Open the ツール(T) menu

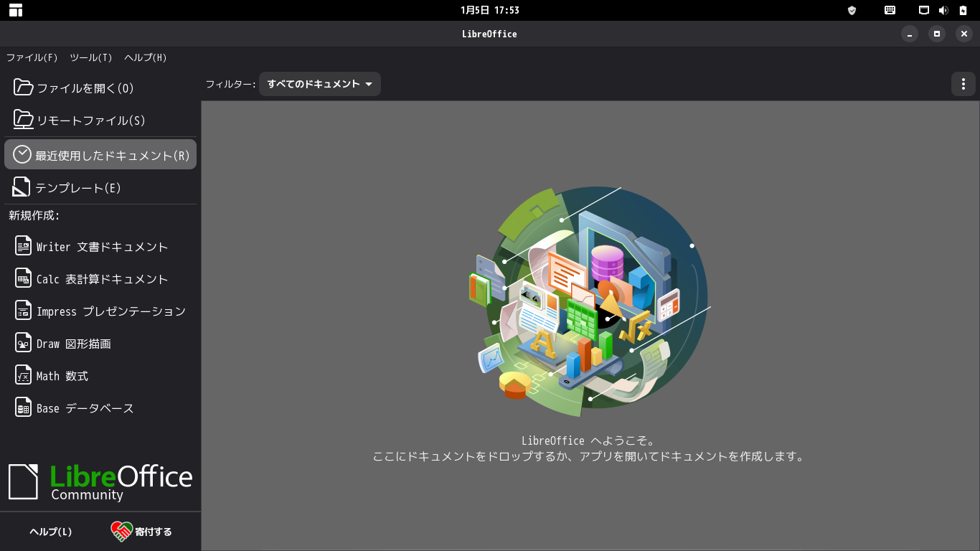[91, 57]
